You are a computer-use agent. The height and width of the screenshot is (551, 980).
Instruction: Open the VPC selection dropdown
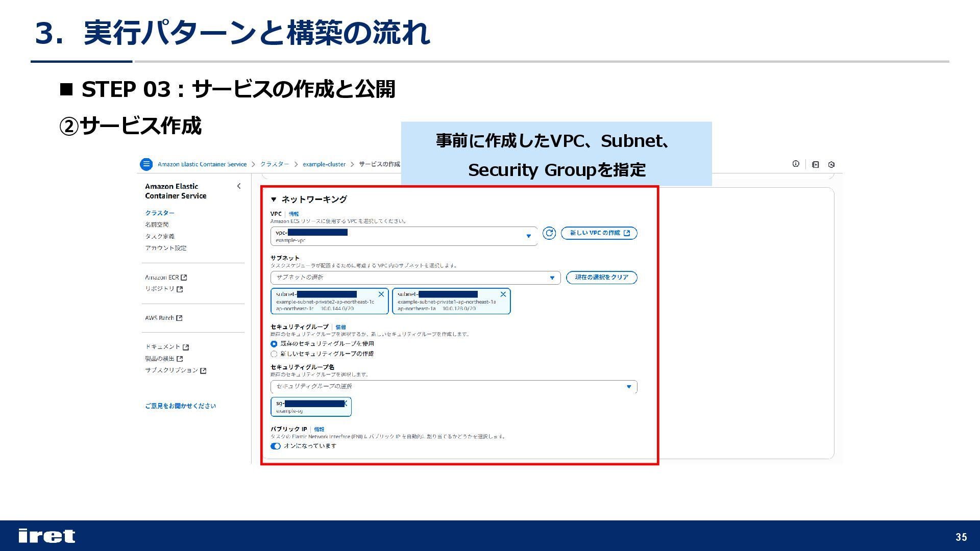point(404,236)
